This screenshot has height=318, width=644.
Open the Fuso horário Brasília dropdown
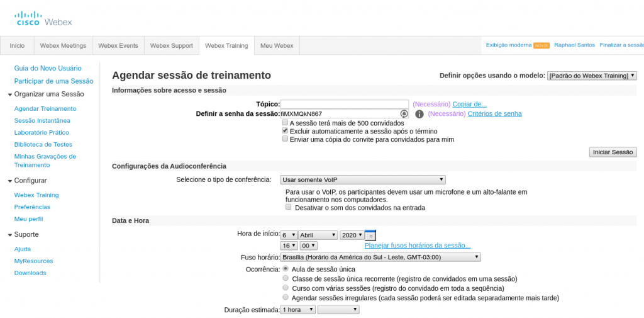pyautogui.click(x=380, y=257)
